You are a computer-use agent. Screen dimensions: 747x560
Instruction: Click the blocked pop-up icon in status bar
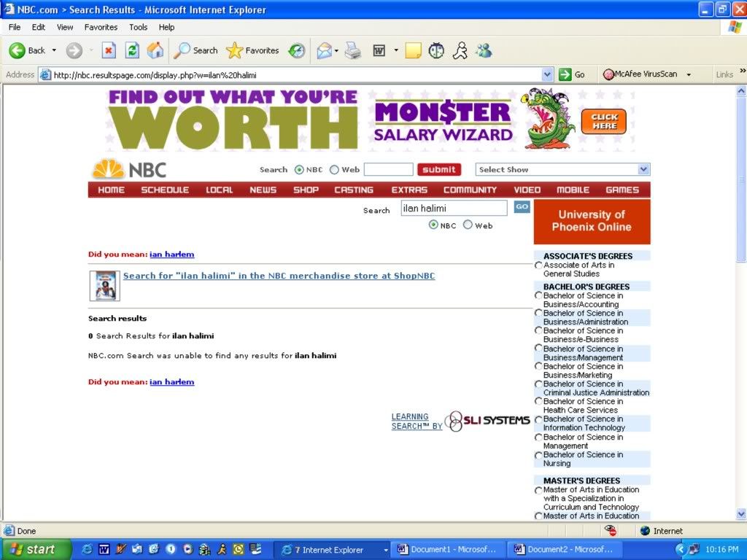(610, 531)
